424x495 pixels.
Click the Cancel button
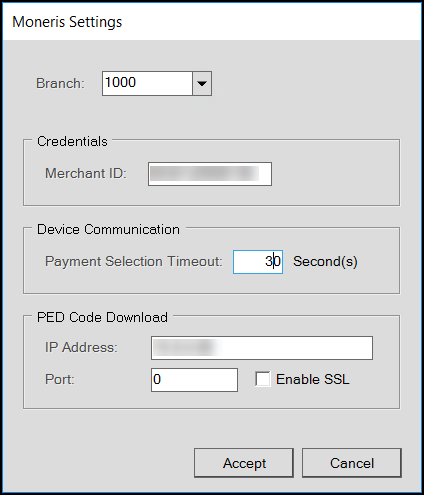pos(352,463)
